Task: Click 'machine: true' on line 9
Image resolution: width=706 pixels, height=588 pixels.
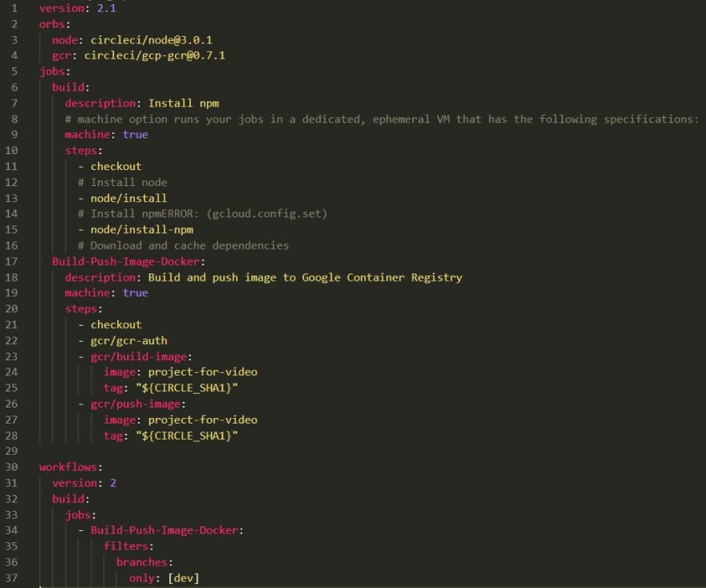Action: [x=106, y=135]
